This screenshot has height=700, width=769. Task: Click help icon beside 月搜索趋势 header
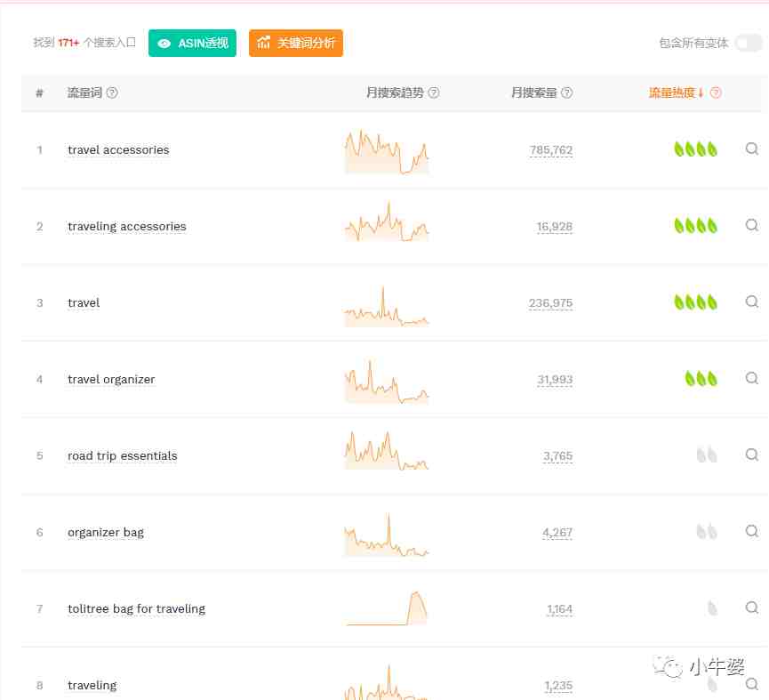[x=434, y=93]
